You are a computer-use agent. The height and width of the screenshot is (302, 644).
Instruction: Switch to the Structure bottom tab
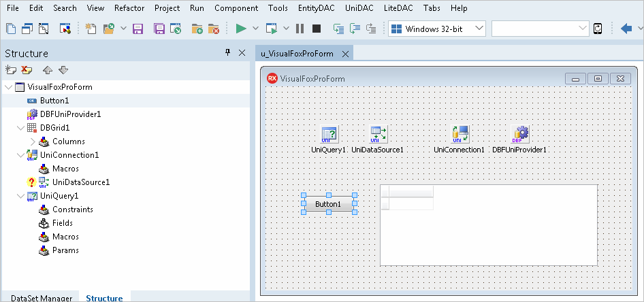(104, 298)
